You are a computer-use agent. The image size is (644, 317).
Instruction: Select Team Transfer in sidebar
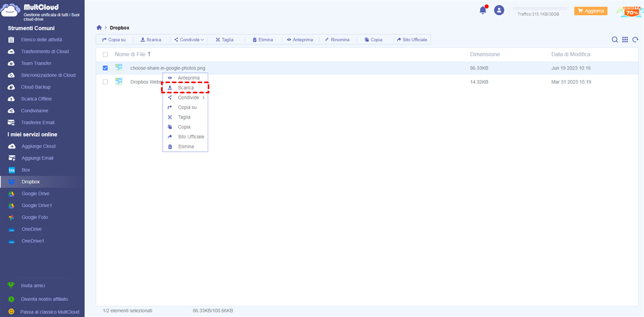point(36,63)
